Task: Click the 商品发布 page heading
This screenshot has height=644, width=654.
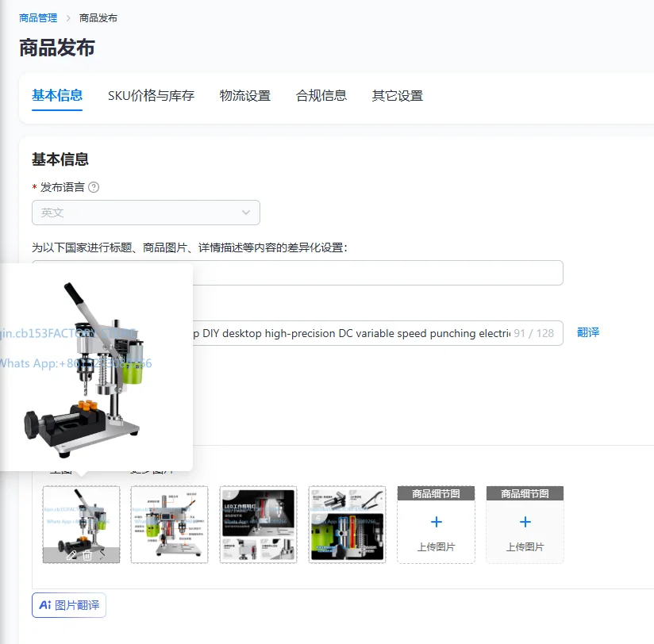Action: click(x=57, y=48)
